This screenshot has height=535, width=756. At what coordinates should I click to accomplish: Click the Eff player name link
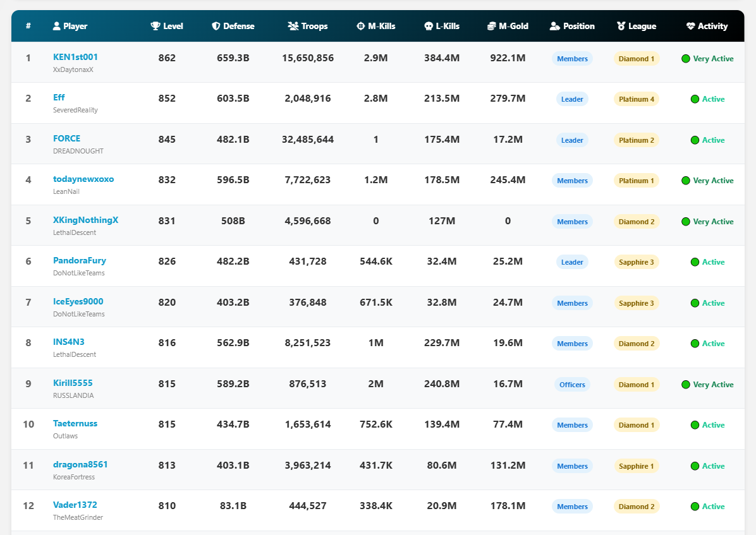[59, 97]
